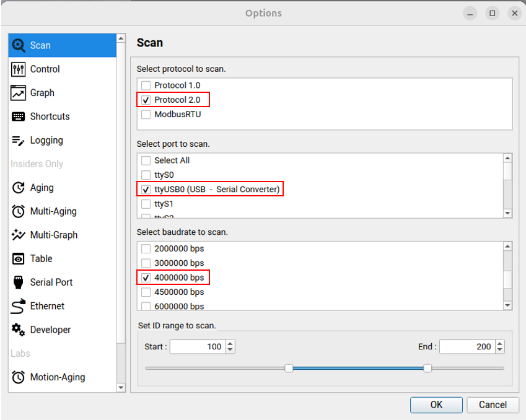This screenshot has width=526, height=420.
Task: Open the Developer gears icon
Action: point(19,330)
